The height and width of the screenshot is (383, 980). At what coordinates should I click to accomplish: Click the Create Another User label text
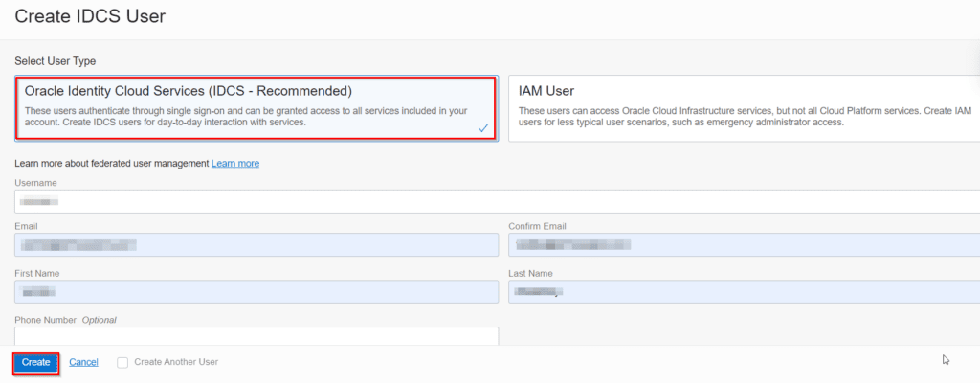point(176,362)
